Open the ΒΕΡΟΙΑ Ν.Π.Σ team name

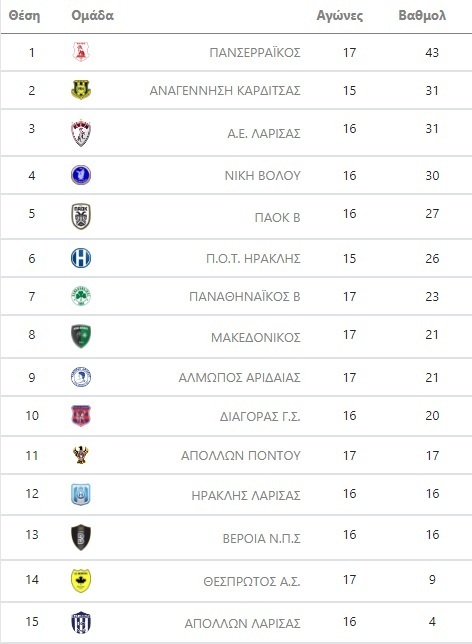[x=262, y=538]
